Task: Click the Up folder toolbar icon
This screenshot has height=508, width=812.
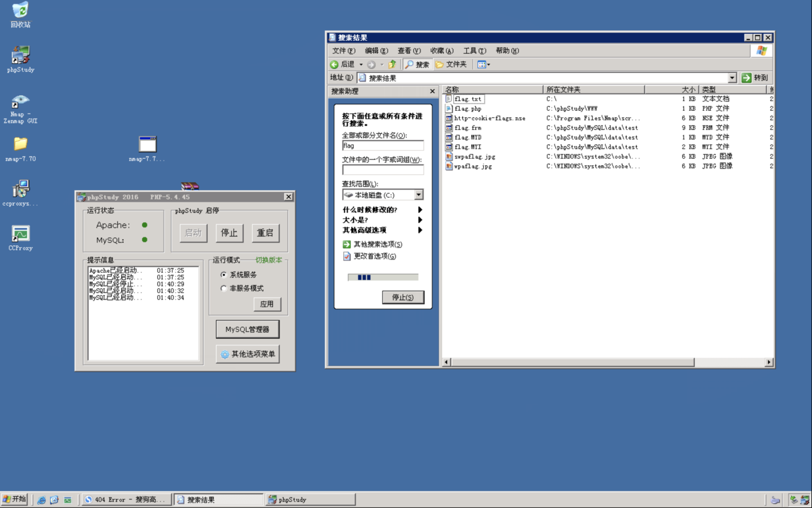Action: 392,64
